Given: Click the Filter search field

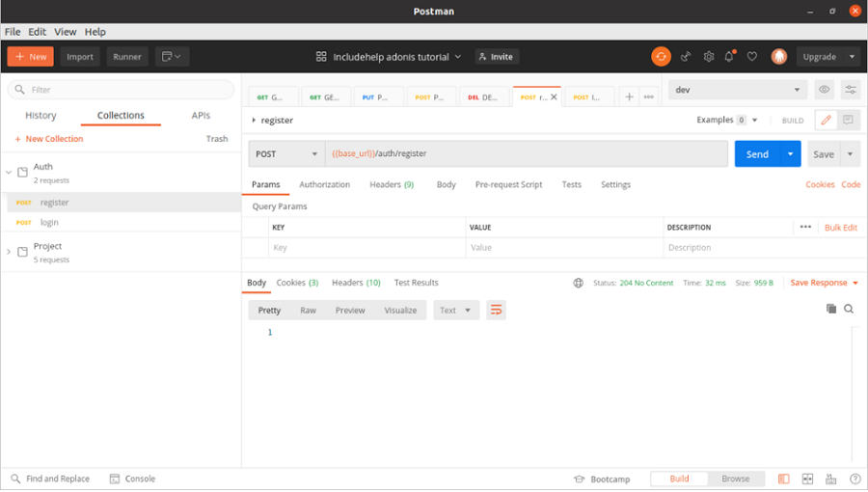Looking at the screenshot, I should [x=121, y=90].
